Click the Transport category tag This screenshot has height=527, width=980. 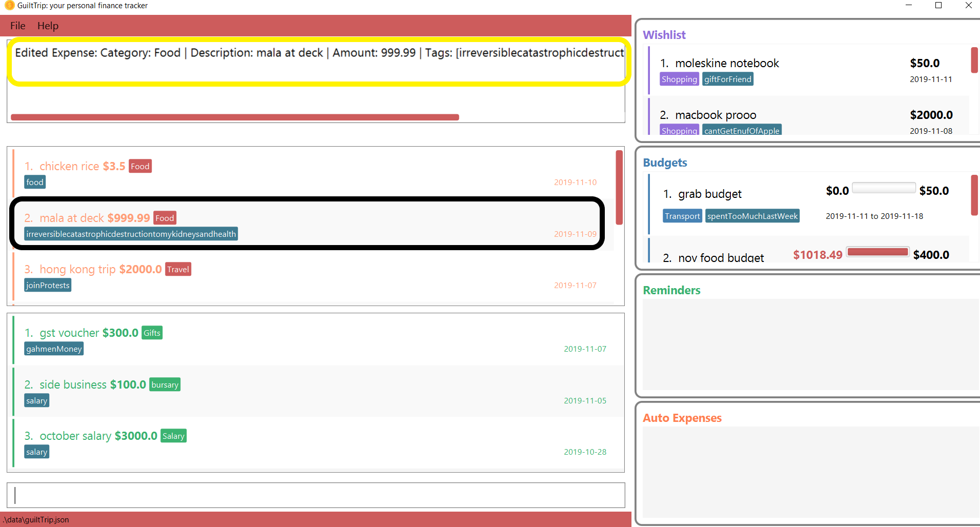[x=682, y=216]
